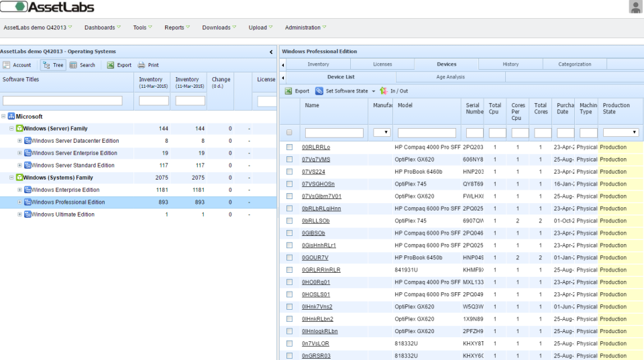Click the Name filter input field
The image size is (644, 360).
(334, 133)
